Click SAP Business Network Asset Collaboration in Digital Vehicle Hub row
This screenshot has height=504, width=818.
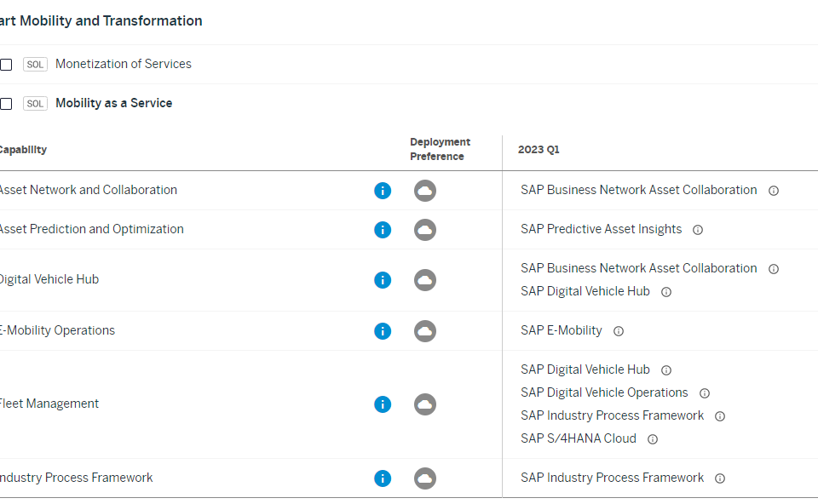coord(638,268)
